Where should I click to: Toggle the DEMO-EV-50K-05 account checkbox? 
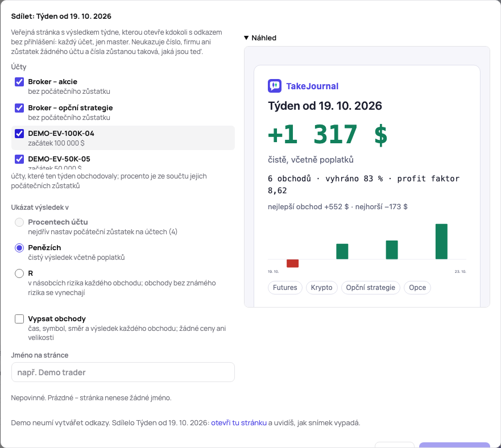19,159
